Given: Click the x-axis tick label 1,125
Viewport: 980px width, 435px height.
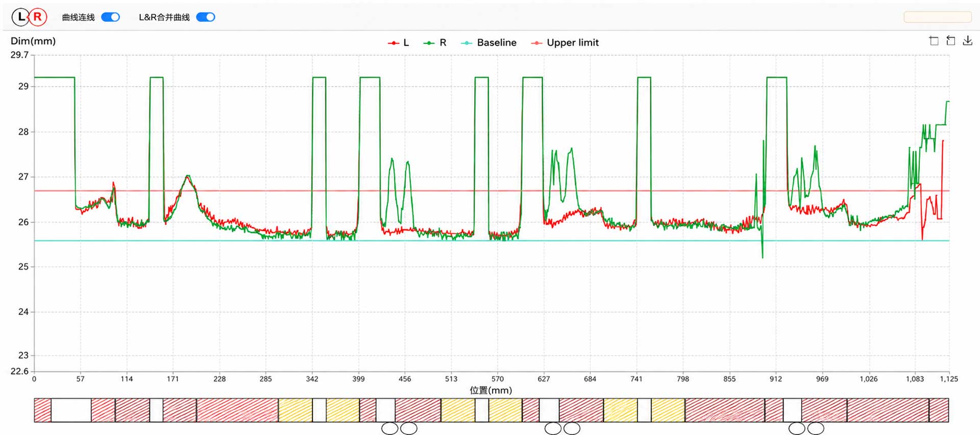Looking at the screenshot, I should [949, 379].
